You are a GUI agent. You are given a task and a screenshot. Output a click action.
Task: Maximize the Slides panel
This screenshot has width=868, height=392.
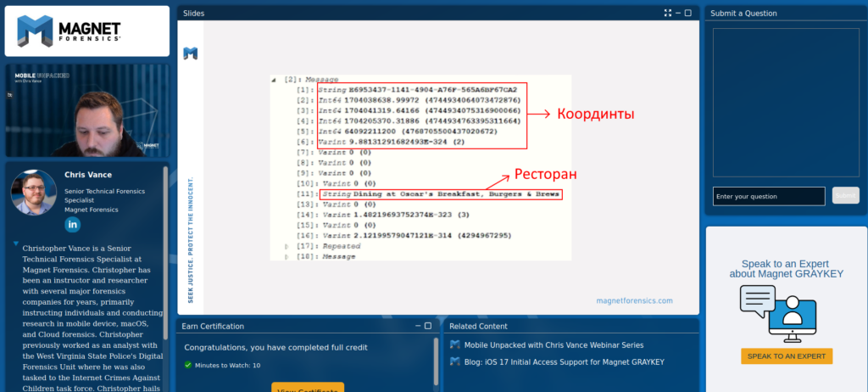click(688, 14)
